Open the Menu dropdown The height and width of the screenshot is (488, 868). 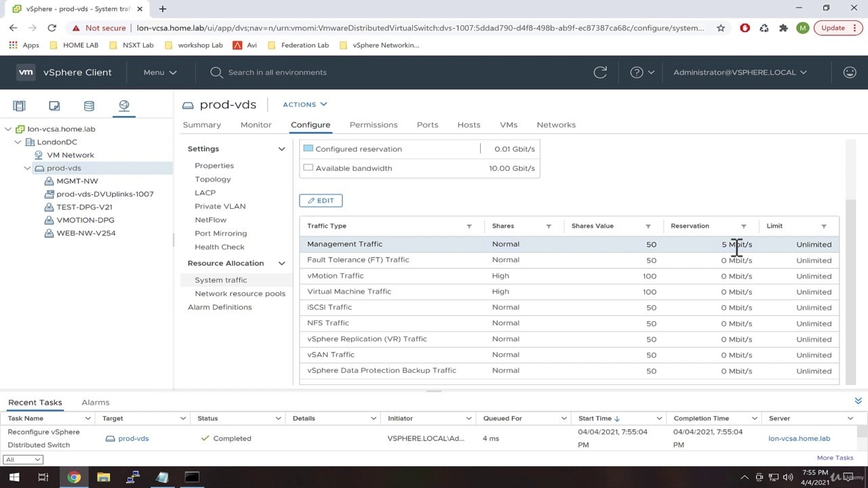[160, 72]
